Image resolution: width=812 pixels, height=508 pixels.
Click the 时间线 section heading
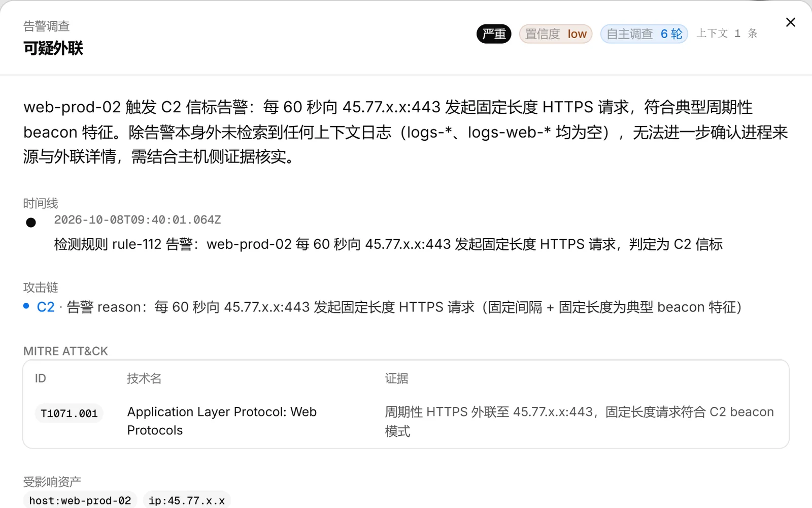click(x=41, y=203)
